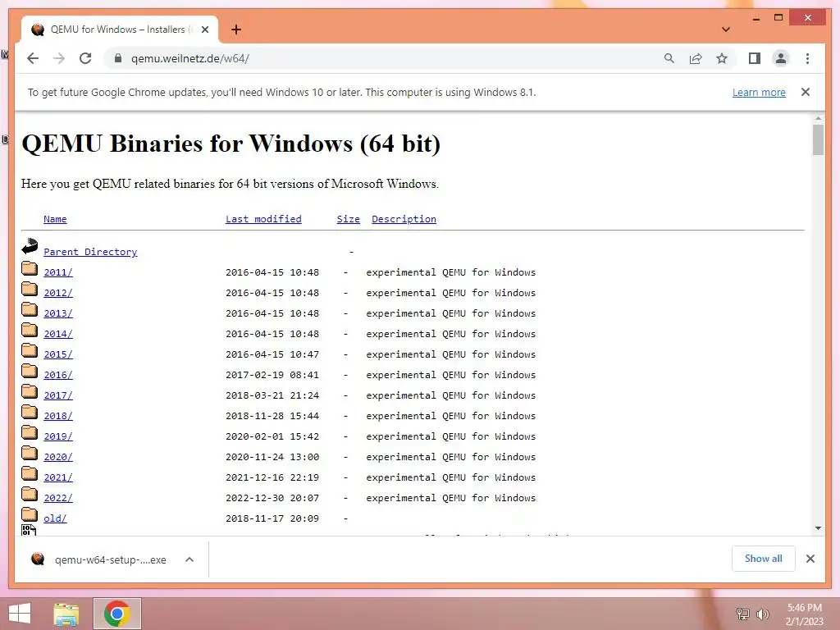Click the date 2022-12-30 20:07

pos(272,498)
